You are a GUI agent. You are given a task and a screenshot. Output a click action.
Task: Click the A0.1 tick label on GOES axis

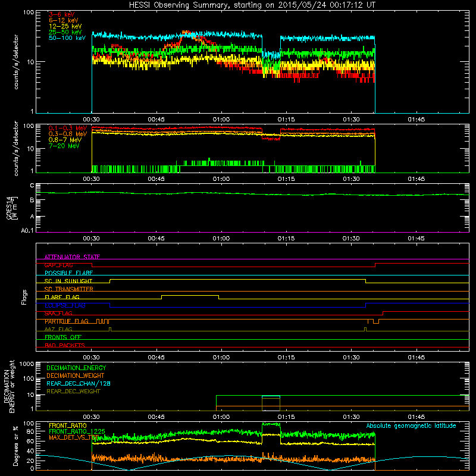(x=27, y=231)
